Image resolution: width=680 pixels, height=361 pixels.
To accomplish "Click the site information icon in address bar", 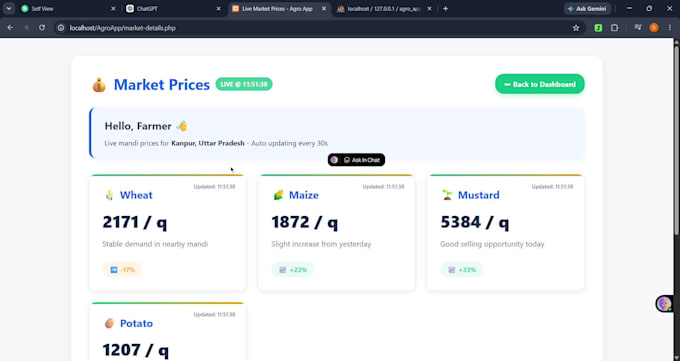I will point(61,28).
